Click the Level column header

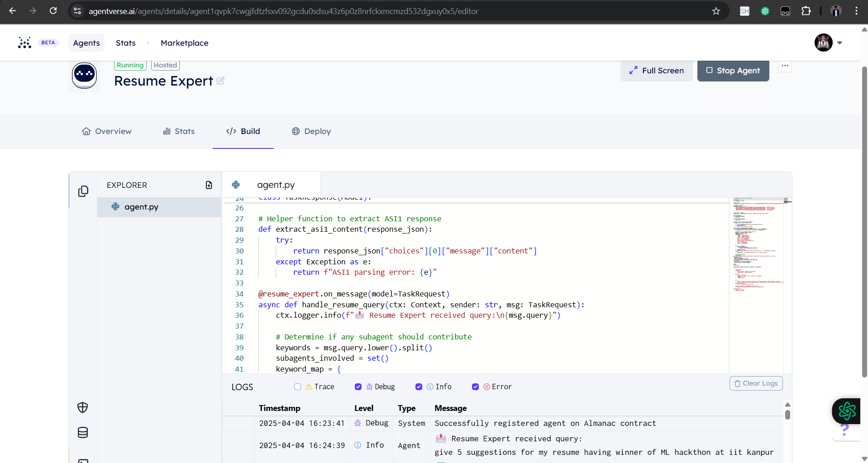pos(364,408)
